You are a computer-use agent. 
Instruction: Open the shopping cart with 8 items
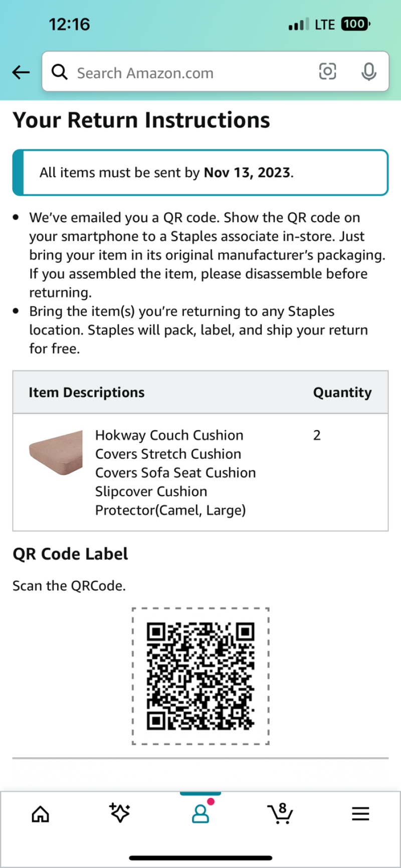tap(280, 813)
